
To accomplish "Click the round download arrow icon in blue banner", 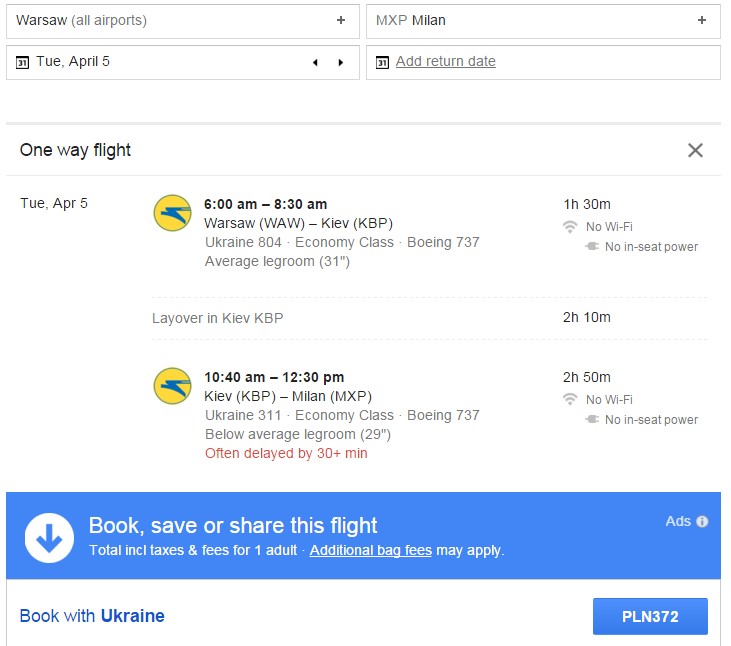I will (49, 538).
